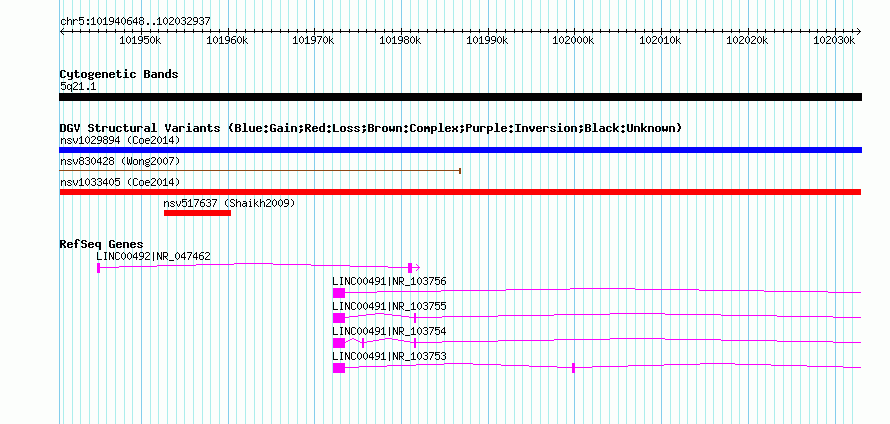Click the 5q21.1 band label

[78, 86]
